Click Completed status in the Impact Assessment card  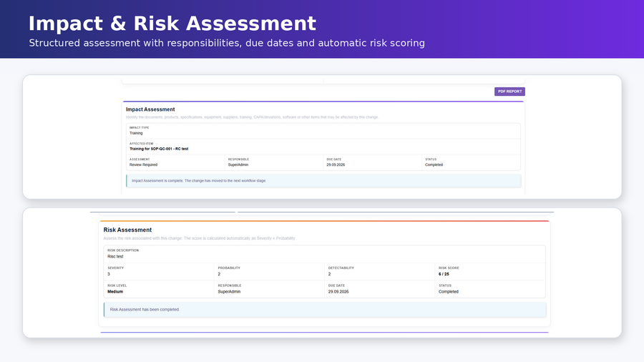coord(434,165)
